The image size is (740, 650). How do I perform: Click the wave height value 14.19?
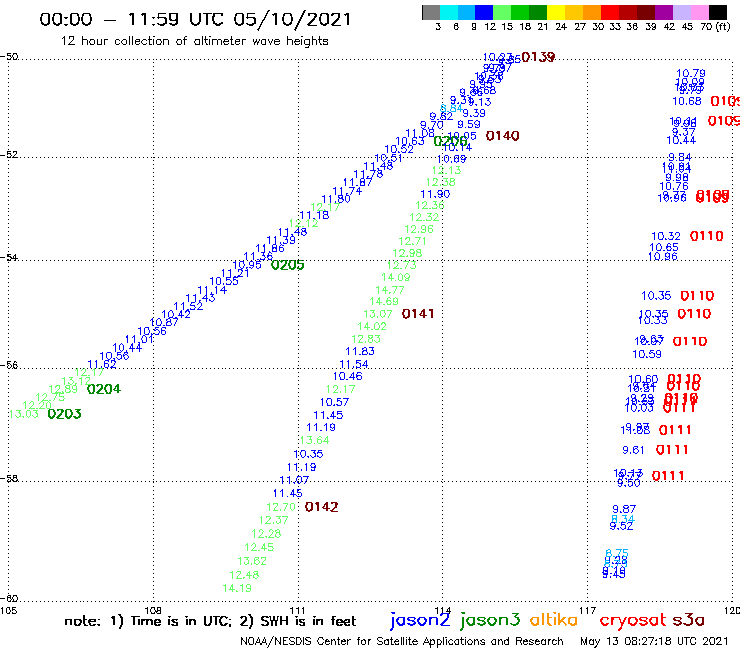237,588
